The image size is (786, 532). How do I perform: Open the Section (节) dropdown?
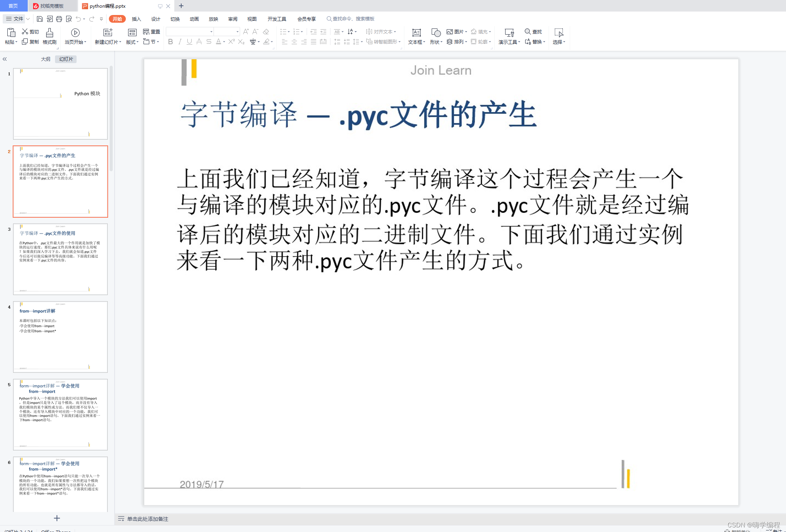151,42
